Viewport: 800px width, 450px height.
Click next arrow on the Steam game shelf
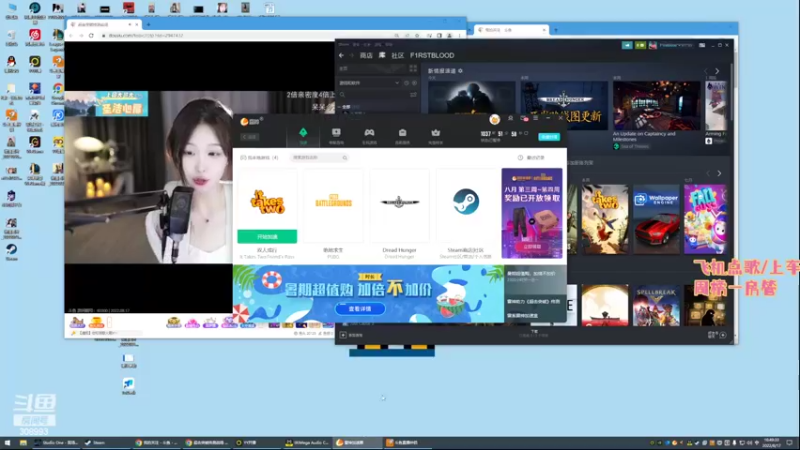719,173
